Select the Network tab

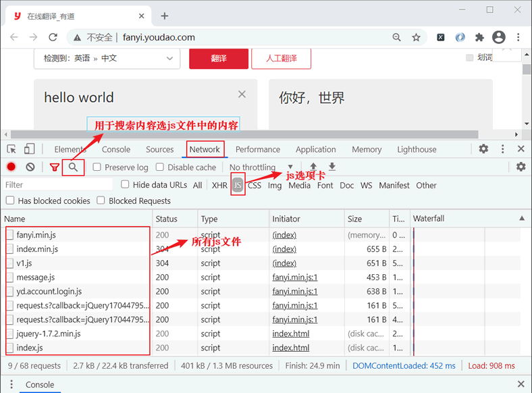205,149
